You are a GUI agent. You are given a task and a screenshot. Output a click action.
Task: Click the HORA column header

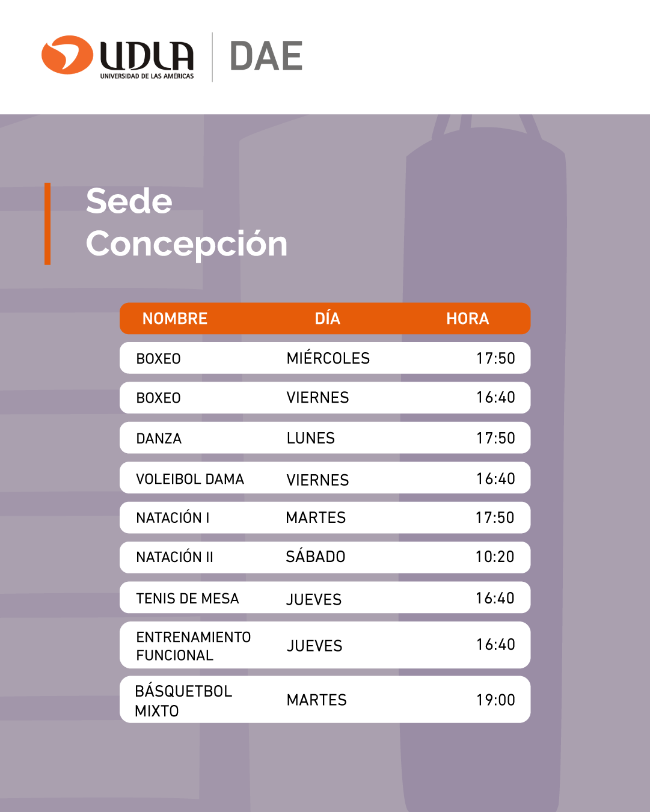pyautogui.click(x=467, y=319)
